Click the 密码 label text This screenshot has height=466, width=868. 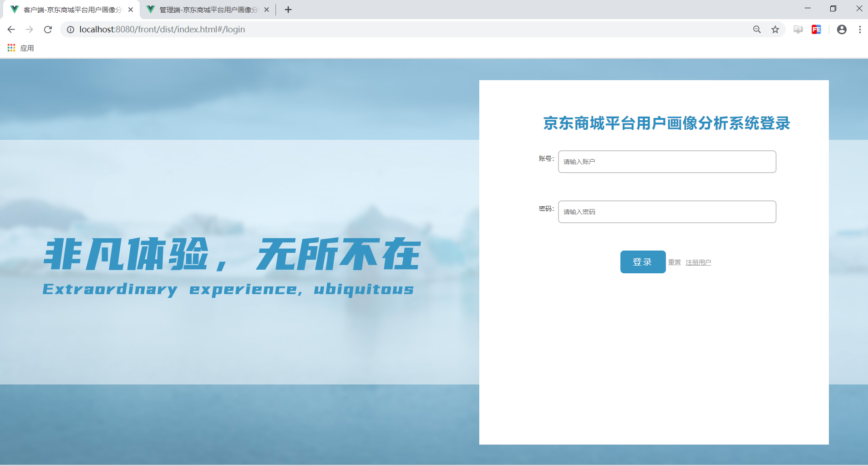click(546, 209)
